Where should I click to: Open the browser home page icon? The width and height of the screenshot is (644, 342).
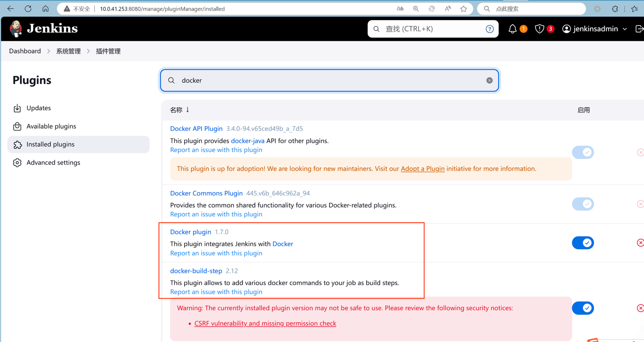tap(46, 8)
